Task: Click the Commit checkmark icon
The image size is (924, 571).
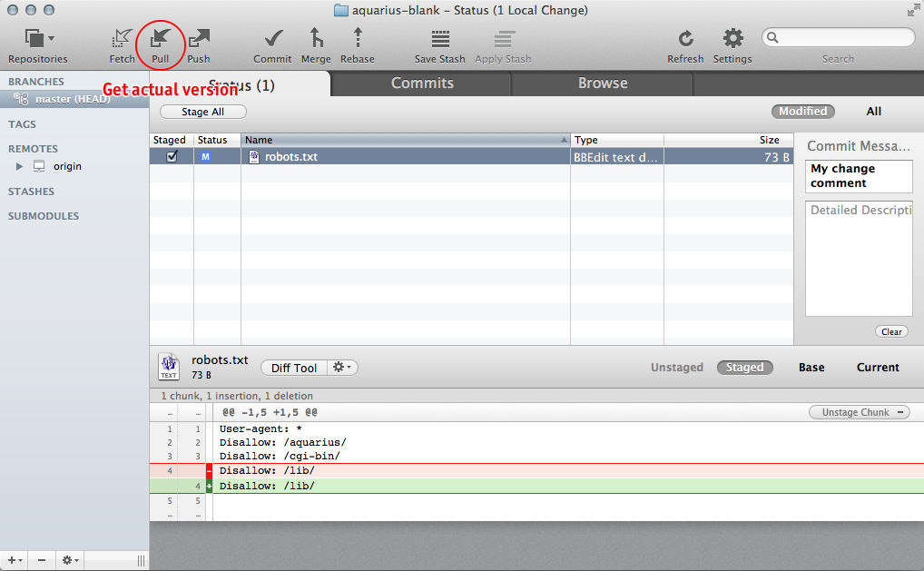Action: point(272,39)
